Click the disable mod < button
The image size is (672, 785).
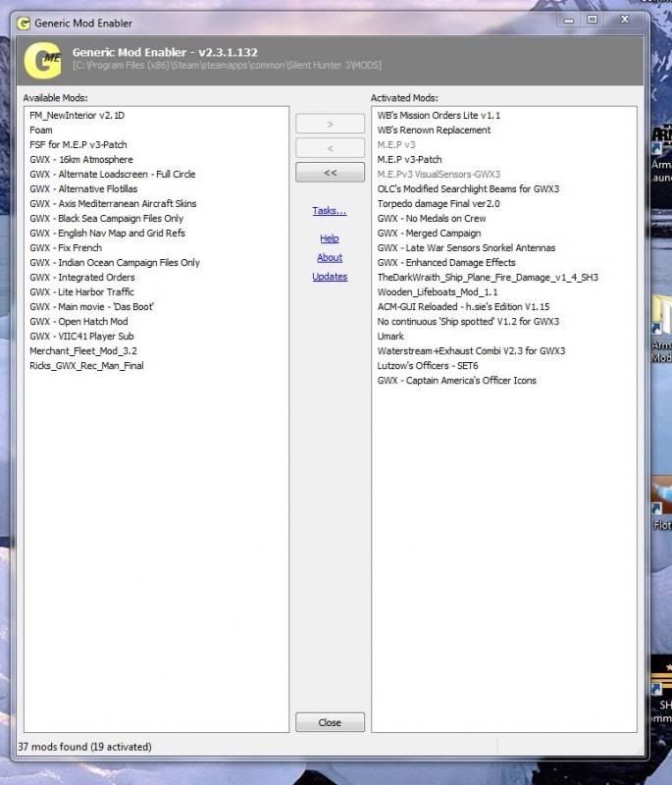(x=330, y=148)
